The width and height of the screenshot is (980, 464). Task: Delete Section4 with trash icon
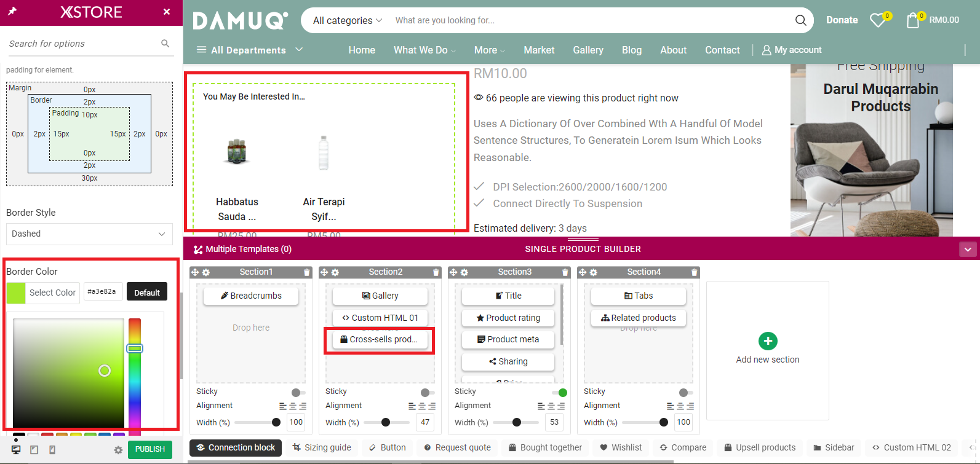pos(695,272)
